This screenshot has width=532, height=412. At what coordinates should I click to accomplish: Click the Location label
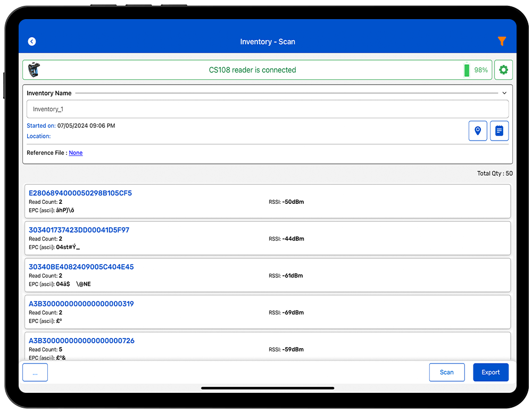click(38, 136)
